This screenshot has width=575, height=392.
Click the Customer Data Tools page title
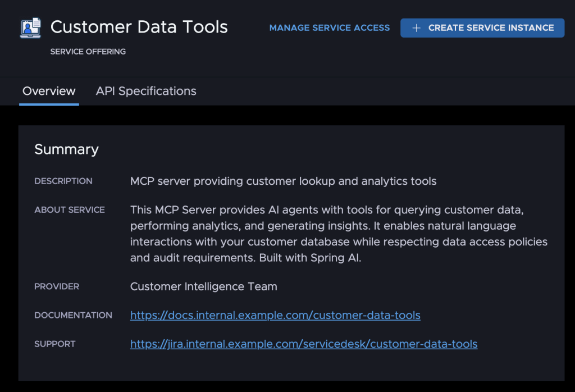(139, 27)
